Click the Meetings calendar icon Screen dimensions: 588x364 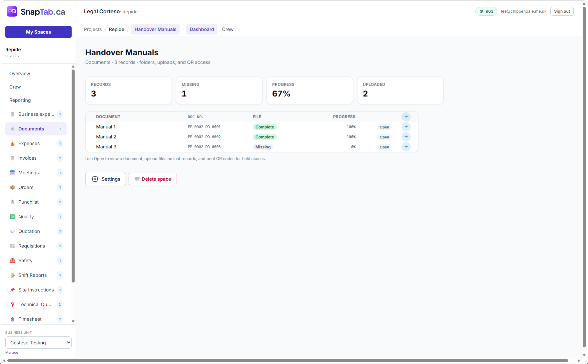point(13,173)
